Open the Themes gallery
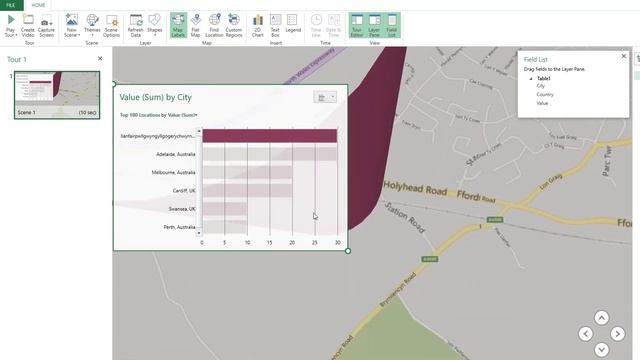Image resolution: width=640 pixels, height=360 pixels. tap(92, 26)
